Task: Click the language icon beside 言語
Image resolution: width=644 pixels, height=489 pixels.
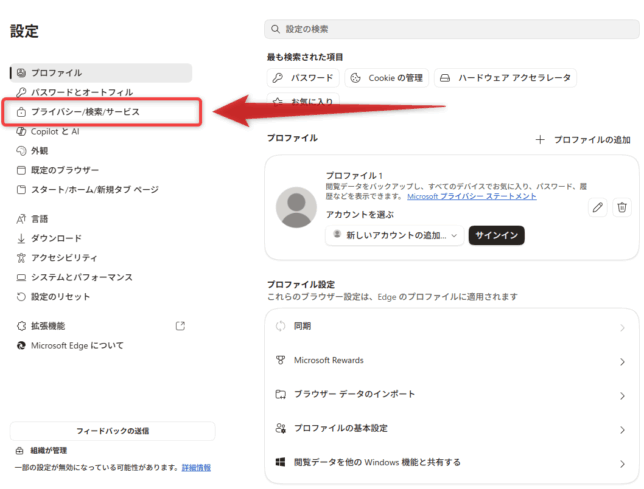Action: pos(21,219)
